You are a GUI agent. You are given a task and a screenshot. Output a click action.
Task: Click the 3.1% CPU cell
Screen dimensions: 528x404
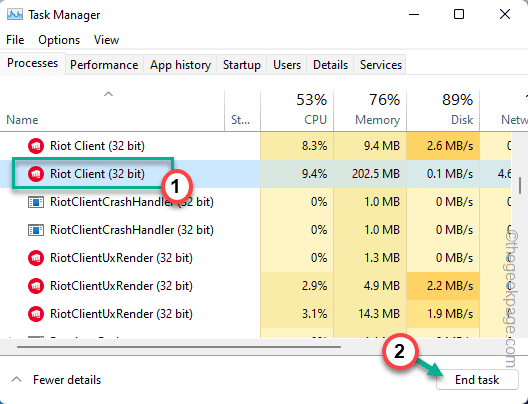pos(297,314)
